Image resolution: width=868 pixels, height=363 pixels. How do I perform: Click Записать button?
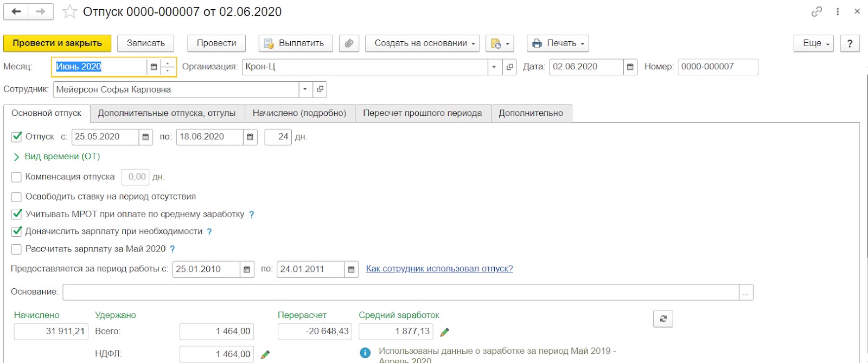(x=146, y=43)
